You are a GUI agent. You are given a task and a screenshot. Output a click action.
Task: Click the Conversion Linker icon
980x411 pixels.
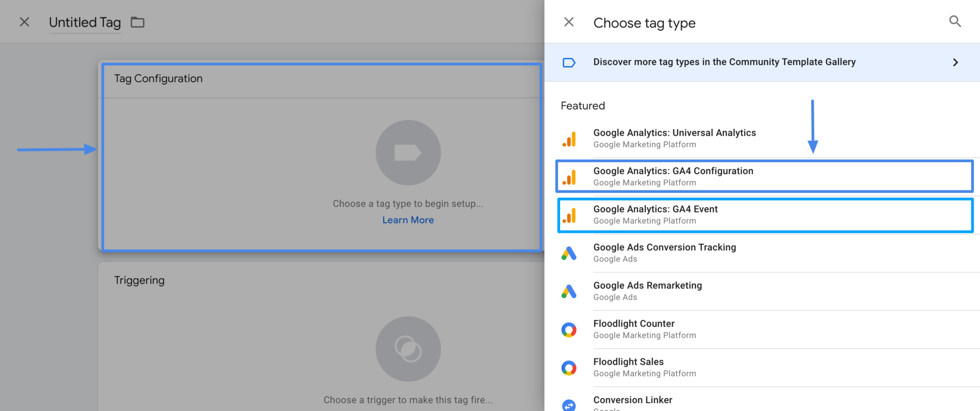tap(569, 405)
